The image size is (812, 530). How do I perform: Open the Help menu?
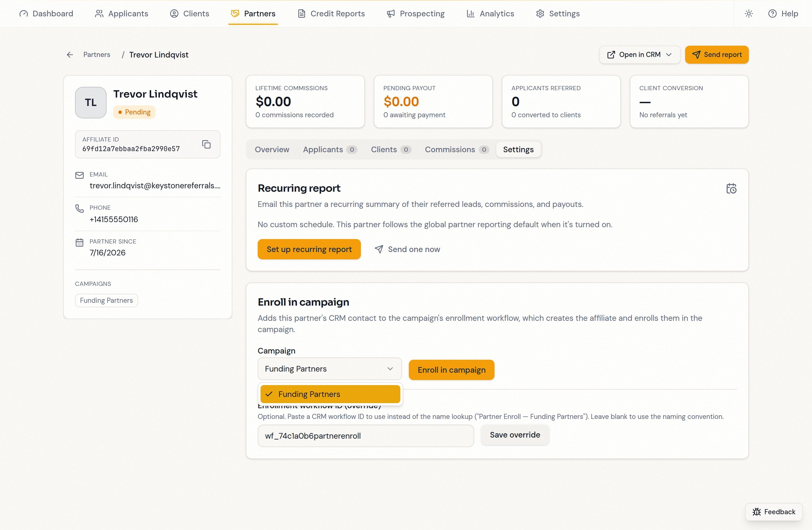783,14
